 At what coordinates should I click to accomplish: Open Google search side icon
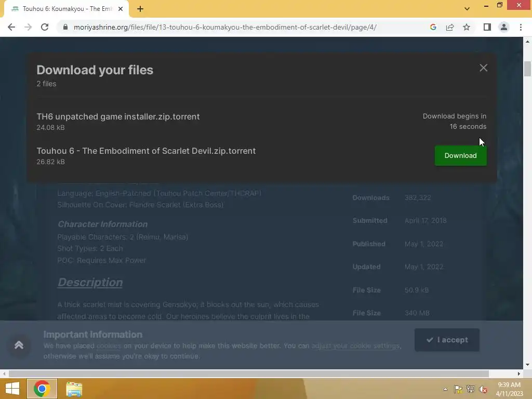[433, 27]
